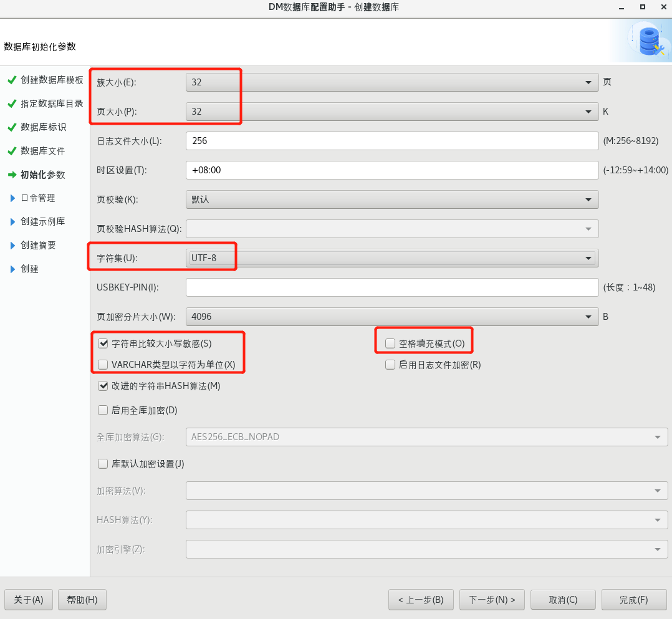The width and height of the screenshot is (672, 619).
Task: Click the blue triangle beside 创建示例库
Action: click(x=12, y=222)
